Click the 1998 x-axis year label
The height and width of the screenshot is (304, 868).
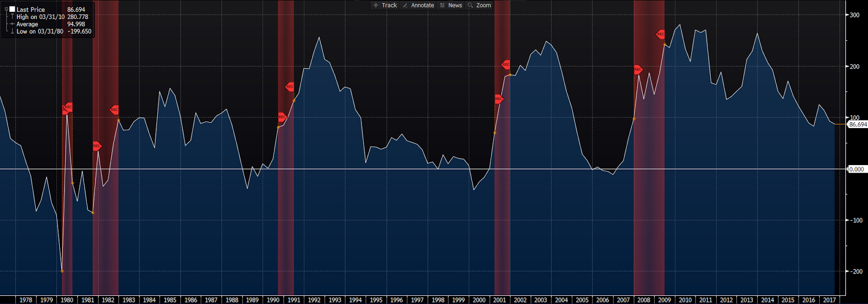pos(438,300)
